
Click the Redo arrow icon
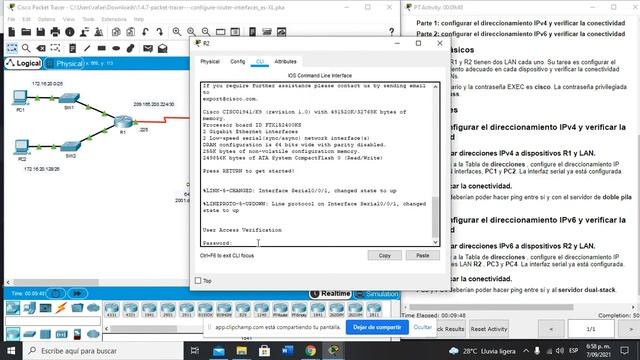tap(160, 32)
